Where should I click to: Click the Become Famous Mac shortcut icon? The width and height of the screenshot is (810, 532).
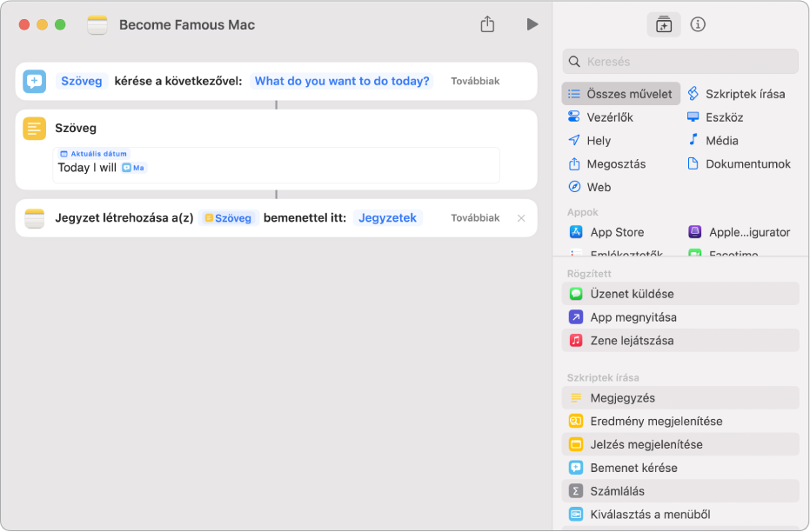(97, 24)
